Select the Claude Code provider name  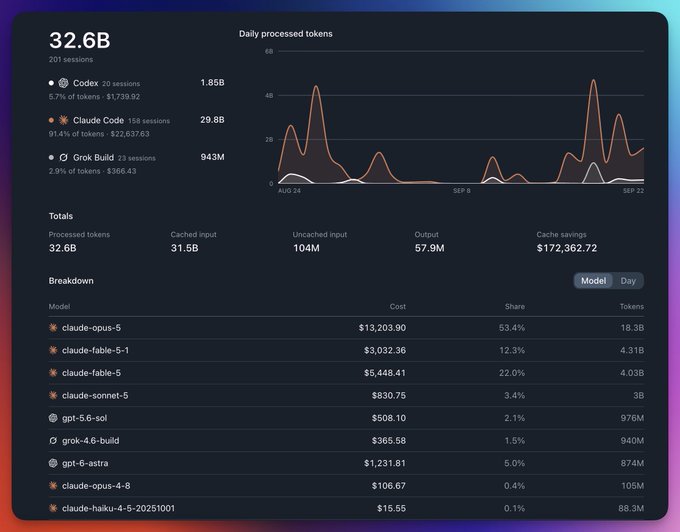[x=98, y=120]
